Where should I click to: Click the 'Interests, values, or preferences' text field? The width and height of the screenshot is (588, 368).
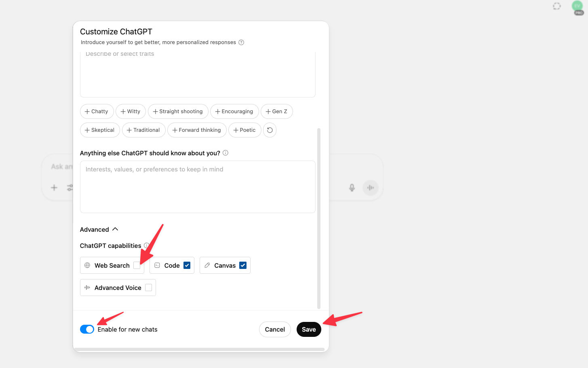click(198, 187)
